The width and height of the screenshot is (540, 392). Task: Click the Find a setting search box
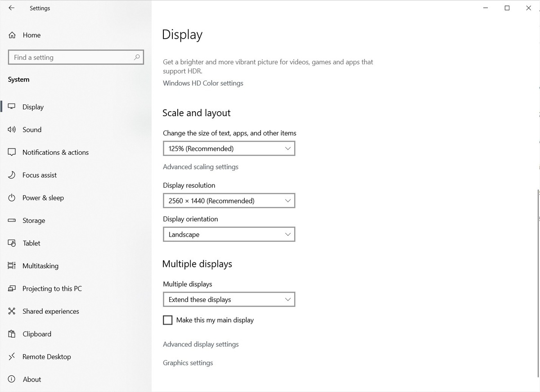tap(72, 57)
